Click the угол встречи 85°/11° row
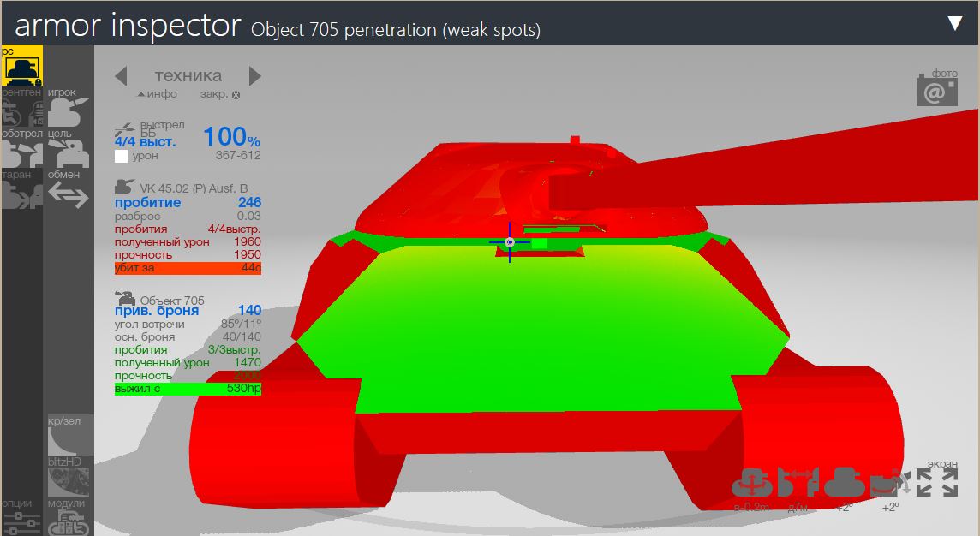This screenshot has height=536, width=980. coord(188,325)
